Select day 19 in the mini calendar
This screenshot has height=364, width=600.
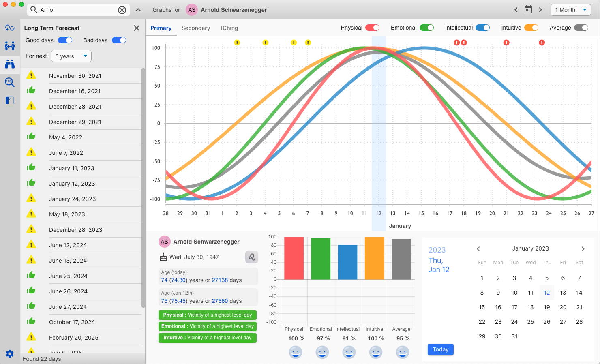(x=547, y=307)
